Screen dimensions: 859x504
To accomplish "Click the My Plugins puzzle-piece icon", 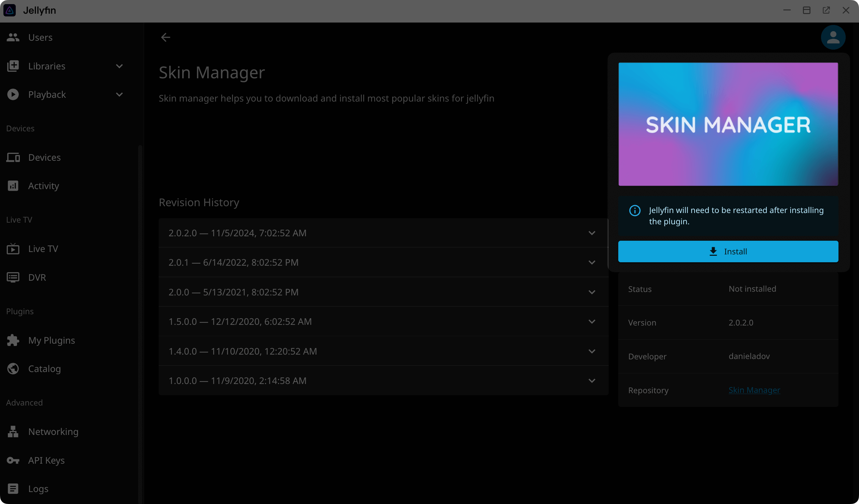I will click(x=13, y=340).
